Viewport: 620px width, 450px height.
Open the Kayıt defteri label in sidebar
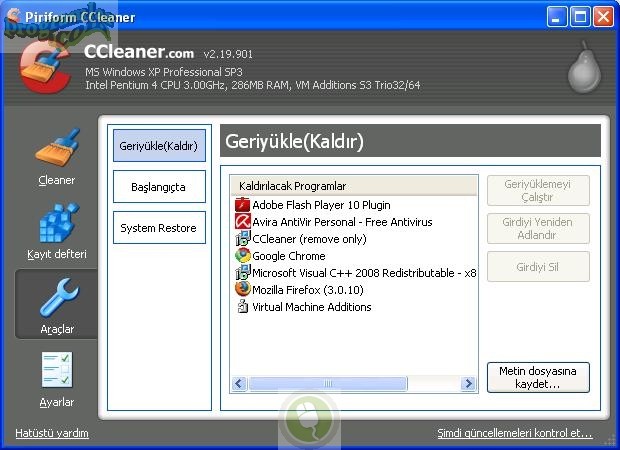tap(57, 254)
